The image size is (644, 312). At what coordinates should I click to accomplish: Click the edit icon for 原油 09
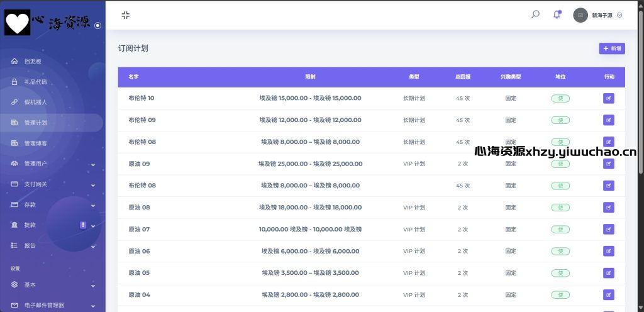tap(608, 164)
